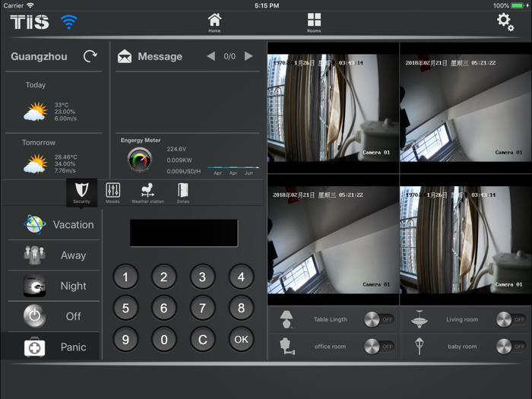Select Night security mode
The height and width of the screenshot is (399, 532).
point(54,286)
